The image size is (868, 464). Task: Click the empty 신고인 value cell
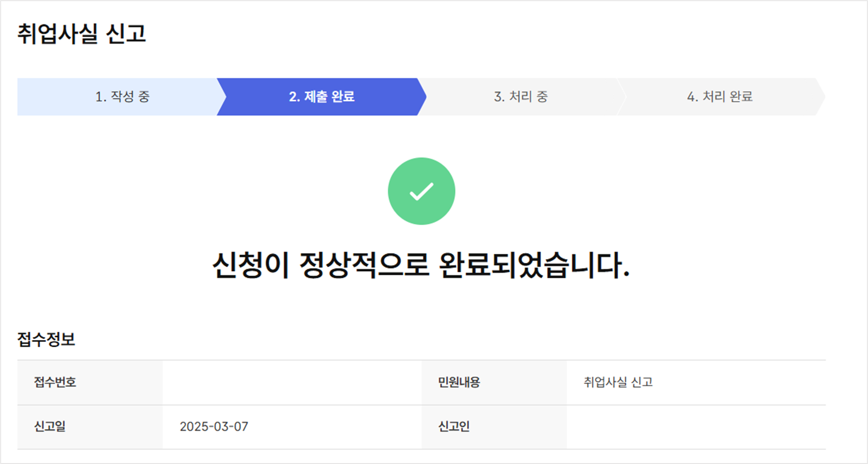tap(696, 427)
